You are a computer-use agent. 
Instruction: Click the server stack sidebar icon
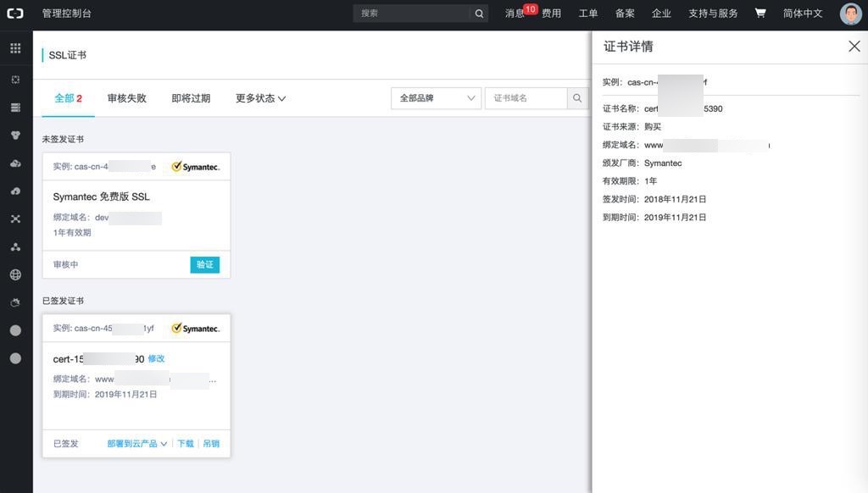pos(15,108)
